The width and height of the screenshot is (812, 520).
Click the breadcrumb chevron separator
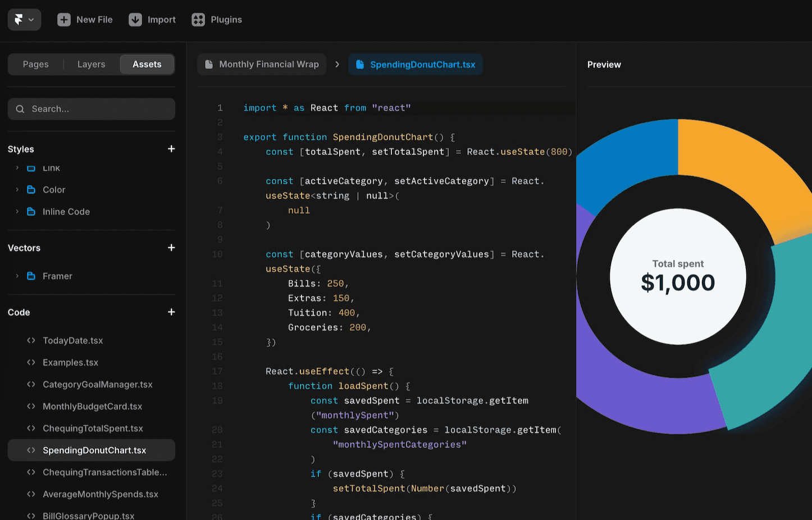click(337, 65)
